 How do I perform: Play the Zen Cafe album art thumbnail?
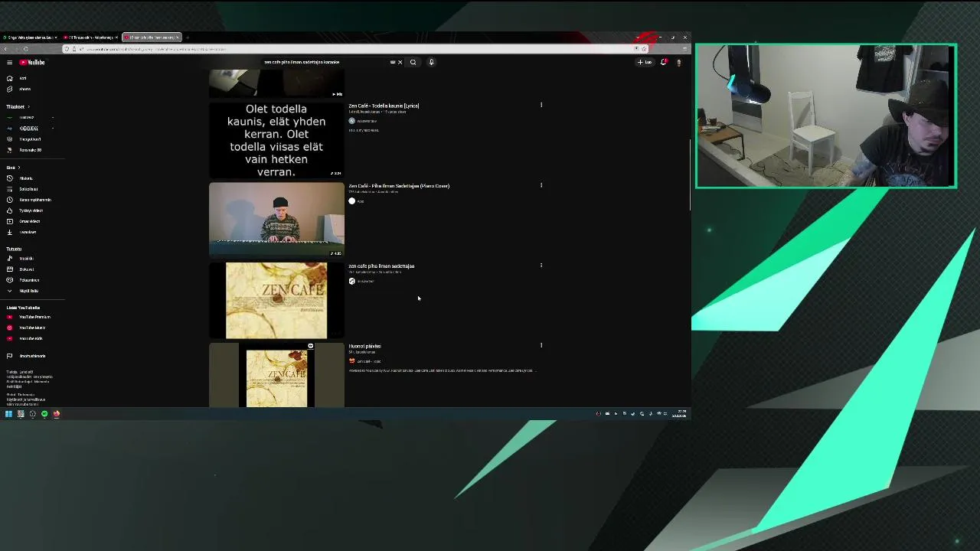tap(276, 300)
